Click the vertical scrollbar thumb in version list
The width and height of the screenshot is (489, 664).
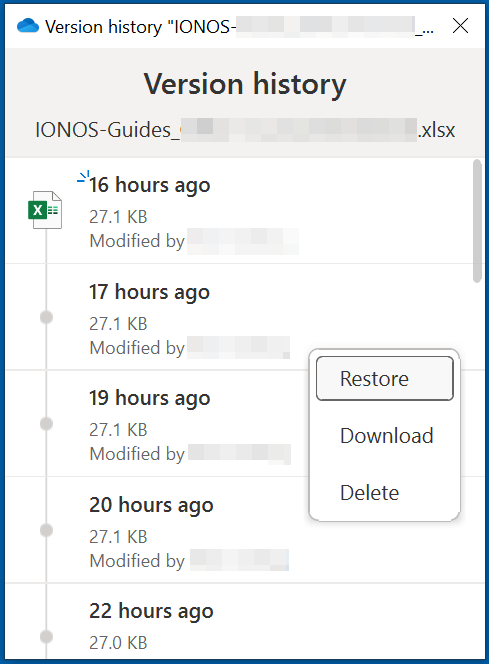pyautogui.click(x=477, y=221)
